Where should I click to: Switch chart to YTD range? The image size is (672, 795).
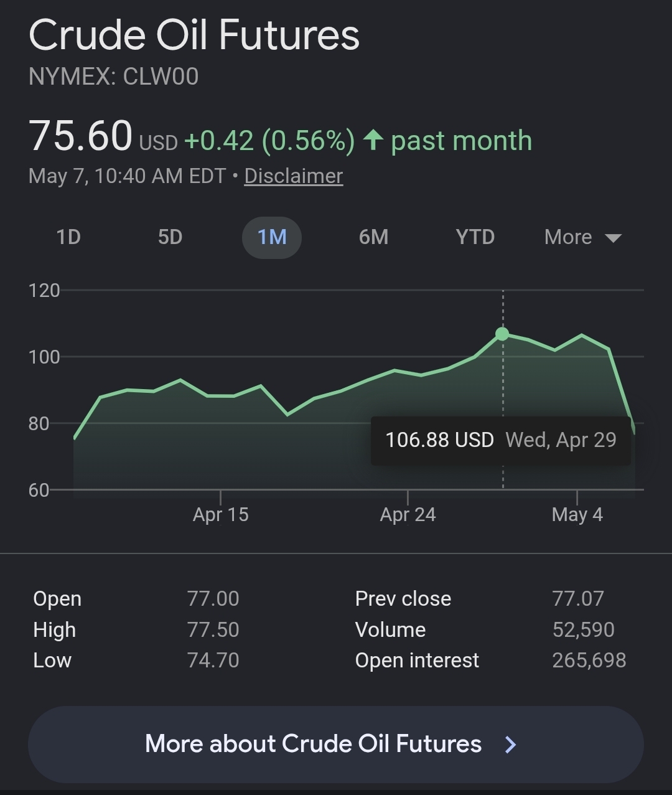(x=475, y=237)
